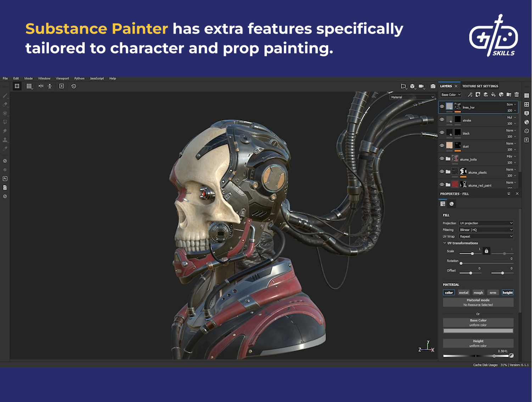The height and width of the screenshot is (402, 532).
Task: Hide the lines_hor layer
Action: 442,106
